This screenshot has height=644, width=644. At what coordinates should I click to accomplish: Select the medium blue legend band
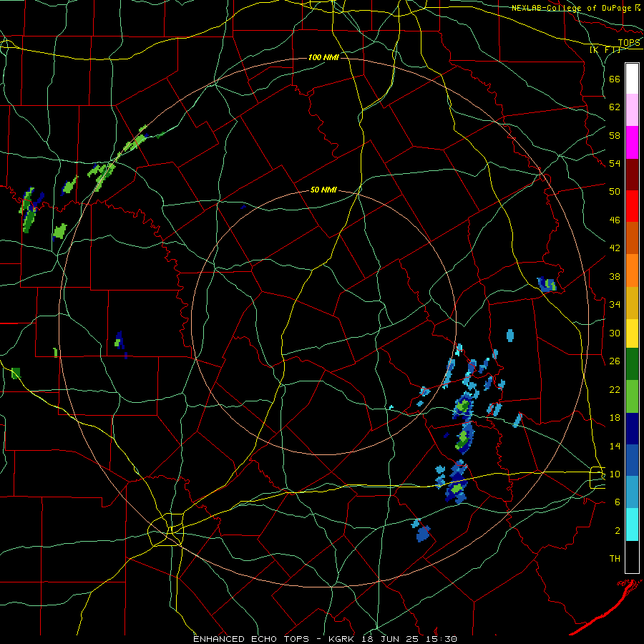point(632,460)
